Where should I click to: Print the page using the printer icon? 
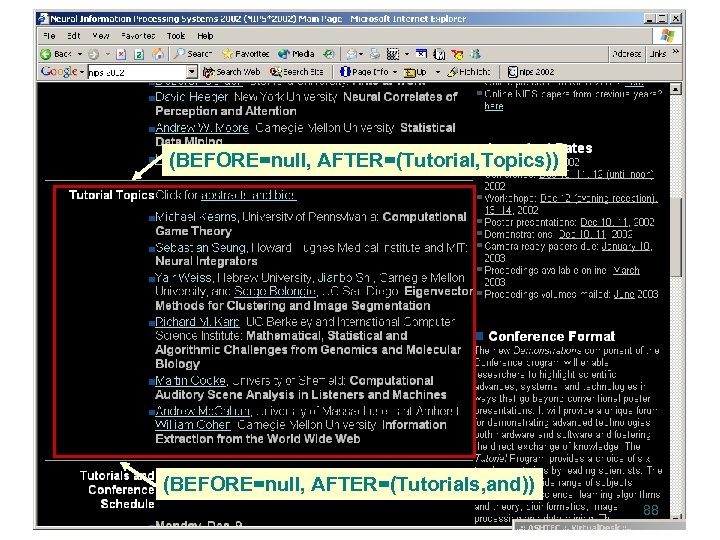(x=375, y=54)
